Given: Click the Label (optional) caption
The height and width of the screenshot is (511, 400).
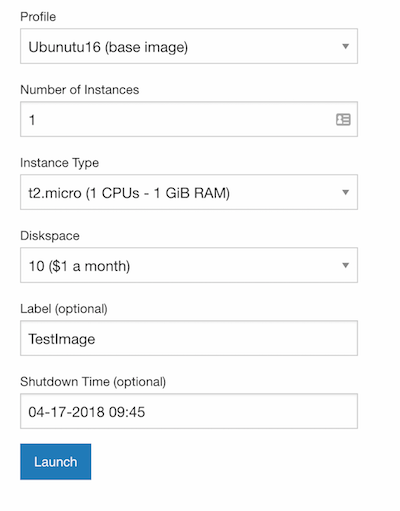Looking at the screenshot, I should pos(64,309).
